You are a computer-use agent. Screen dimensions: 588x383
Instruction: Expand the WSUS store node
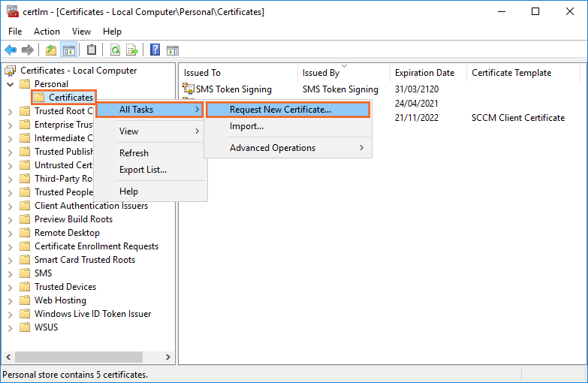(x=11, y=327)
